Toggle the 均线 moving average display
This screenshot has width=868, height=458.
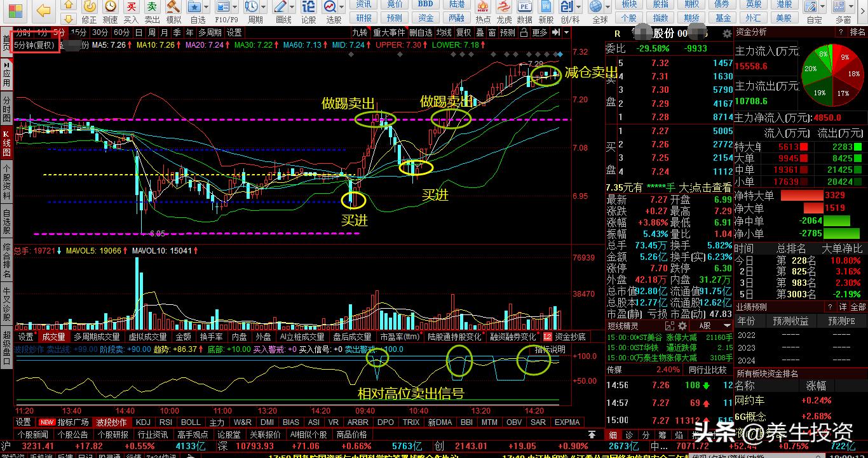click(444, 32)
